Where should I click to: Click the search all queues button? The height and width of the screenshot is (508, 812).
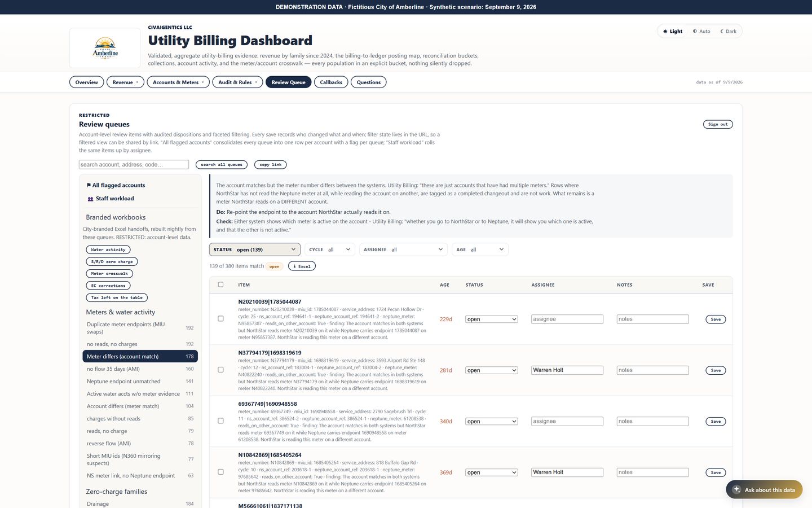pyautogui.click(x=222, y=165)
